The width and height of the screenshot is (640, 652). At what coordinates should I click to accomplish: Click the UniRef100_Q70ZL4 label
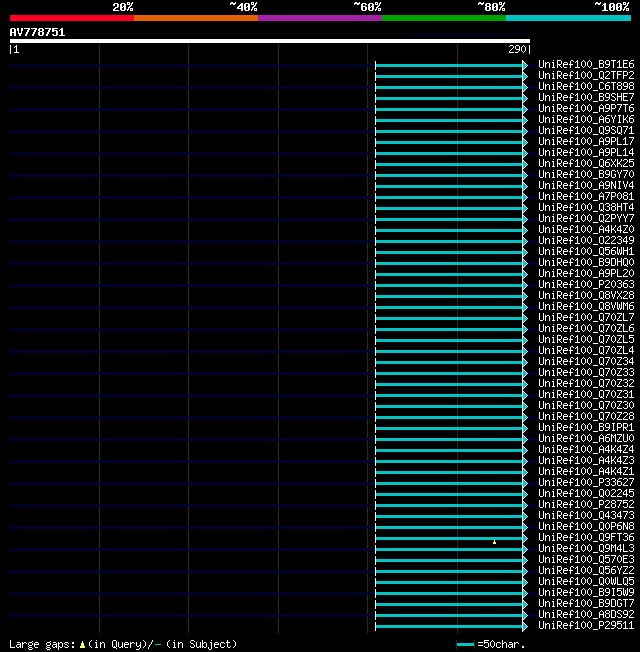pyautogui.click(x=586, y=351)
